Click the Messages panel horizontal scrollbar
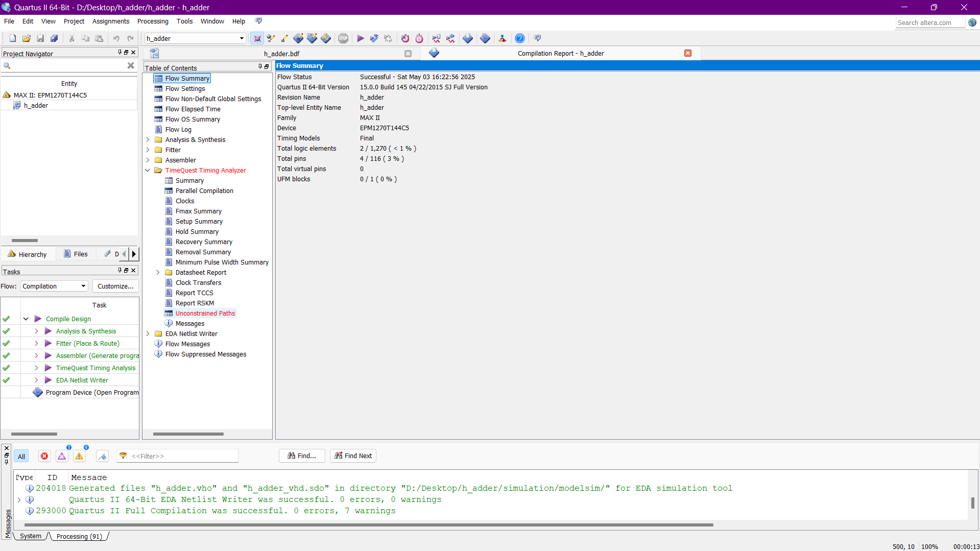The height and width of the screenshot is (551, 980). click(368, 524)
